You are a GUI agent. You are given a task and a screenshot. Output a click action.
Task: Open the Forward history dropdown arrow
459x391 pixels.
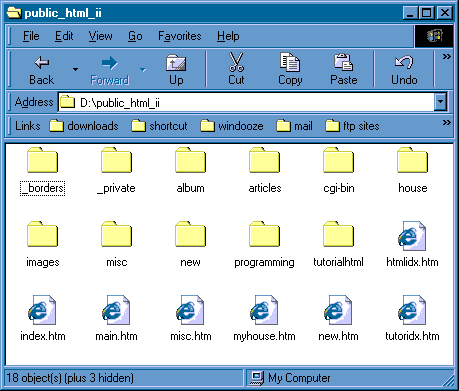143,69
